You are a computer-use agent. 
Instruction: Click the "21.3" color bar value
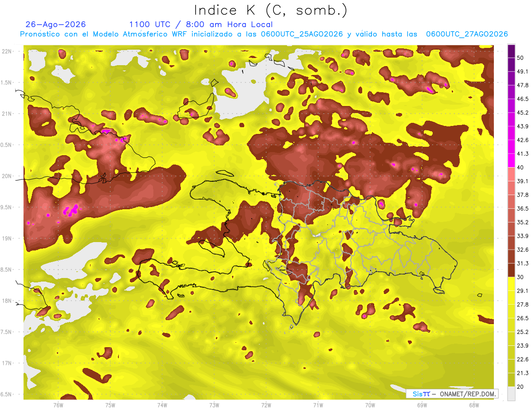point(523,373)
